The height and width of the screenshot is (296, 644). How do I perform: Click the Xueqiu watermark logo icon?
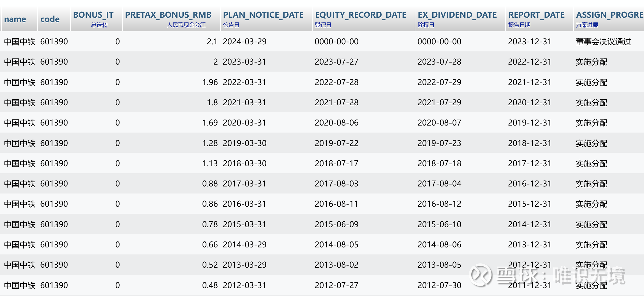coord(481,275)
